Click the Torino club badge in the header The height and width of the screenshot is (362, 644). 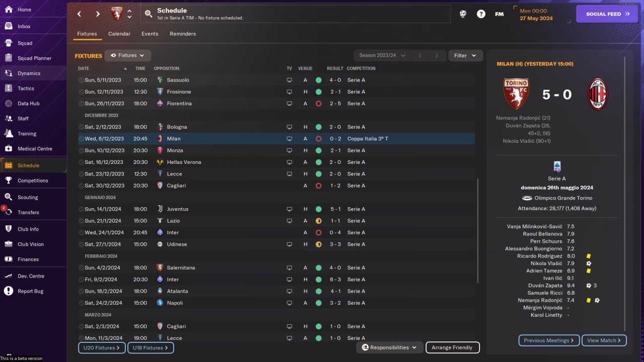[117, 14]
